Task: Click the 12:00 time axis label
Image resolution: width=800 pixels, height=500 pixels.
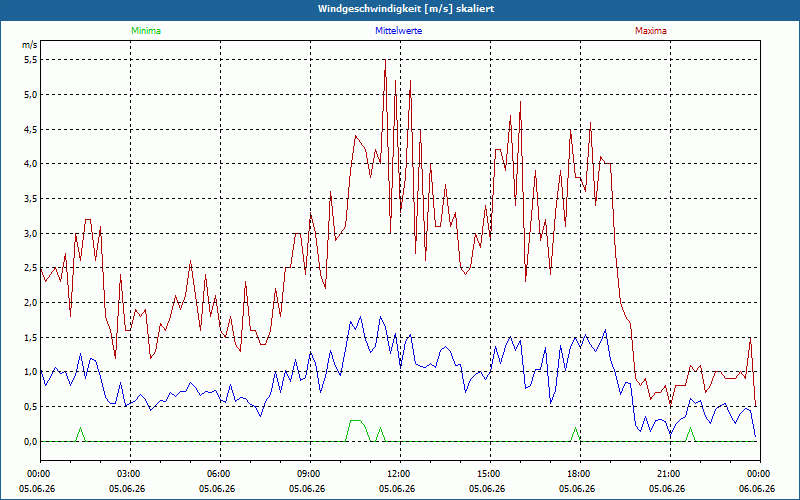Action: (x=400, y=474)
